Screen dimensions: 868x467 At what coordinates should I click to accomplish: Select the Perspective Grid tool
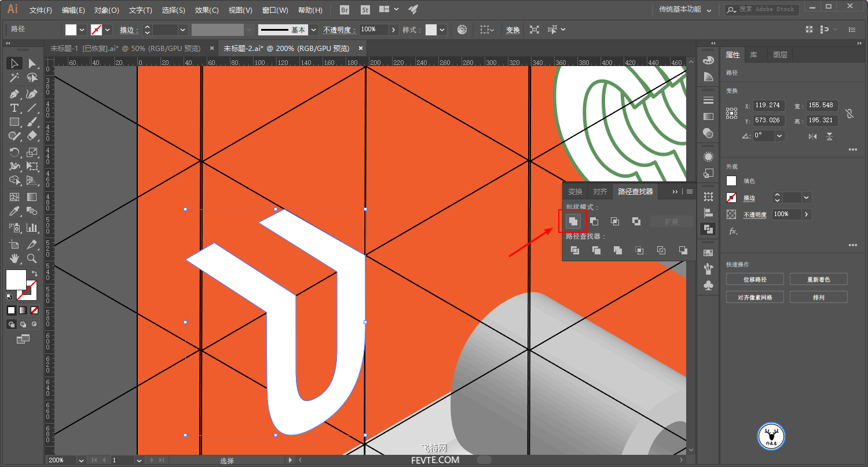pyautogui.click(x=32, y=180)
